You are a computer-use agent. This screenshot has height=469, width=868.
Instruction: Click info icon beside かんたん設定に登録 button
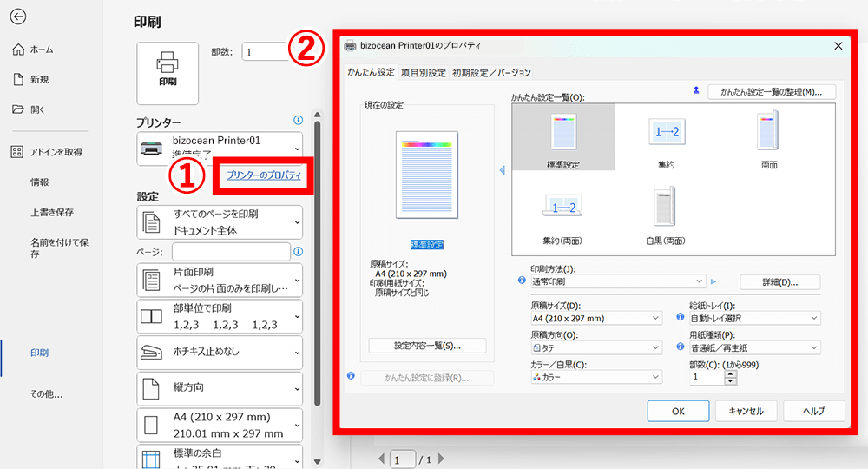pyautogui.click(x=351, y=376)
